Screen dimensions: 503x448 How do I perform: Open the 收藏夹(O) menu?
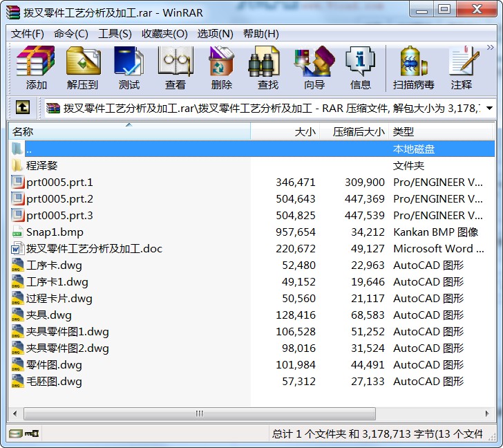[x=164, y=34]
